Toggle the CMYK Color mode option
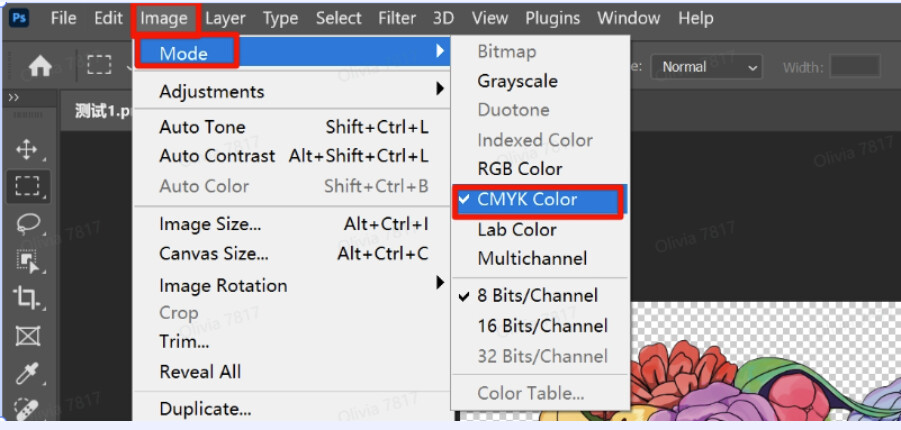 540,200
